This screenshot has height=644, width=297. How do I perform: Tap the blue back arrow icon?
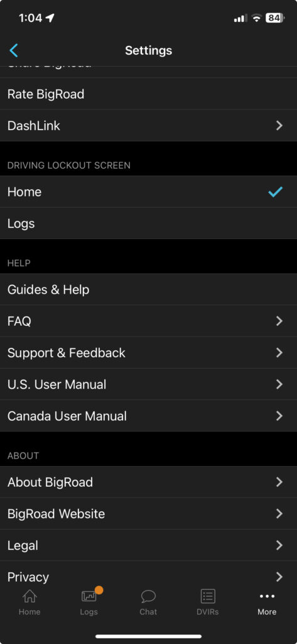pyautogui.click(x=14, y=50)
